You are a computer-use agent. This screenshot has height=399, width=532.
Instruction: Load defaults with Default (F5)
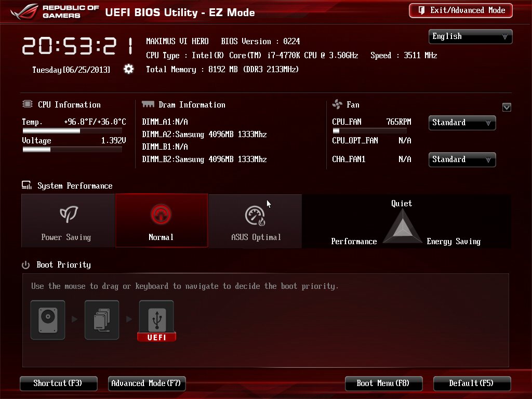pyautogui.click(x=472, y=383)
